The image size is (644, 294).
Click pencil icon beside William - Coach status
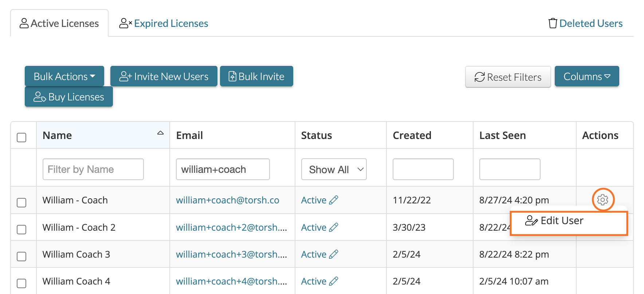coord(334,200)
